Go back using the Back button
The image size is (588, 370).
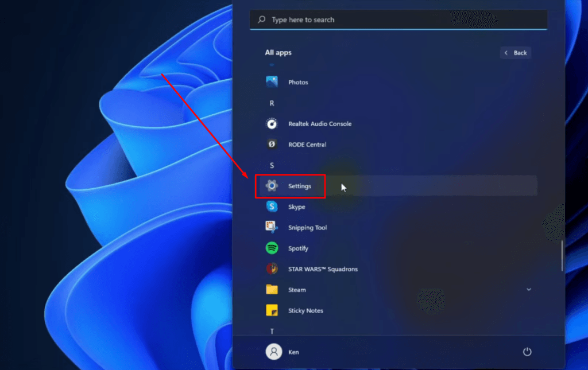point(515,53)
